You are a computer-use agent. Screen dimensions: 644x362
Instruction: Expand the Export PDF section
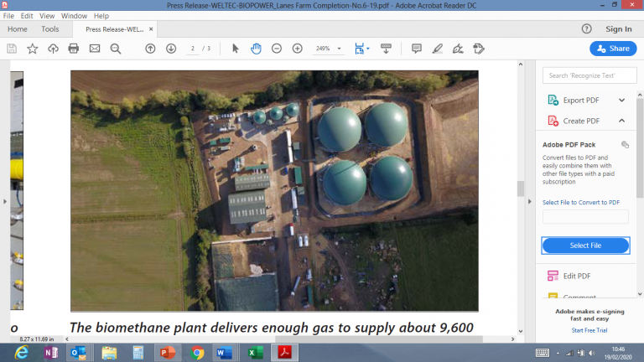[621, 100]
